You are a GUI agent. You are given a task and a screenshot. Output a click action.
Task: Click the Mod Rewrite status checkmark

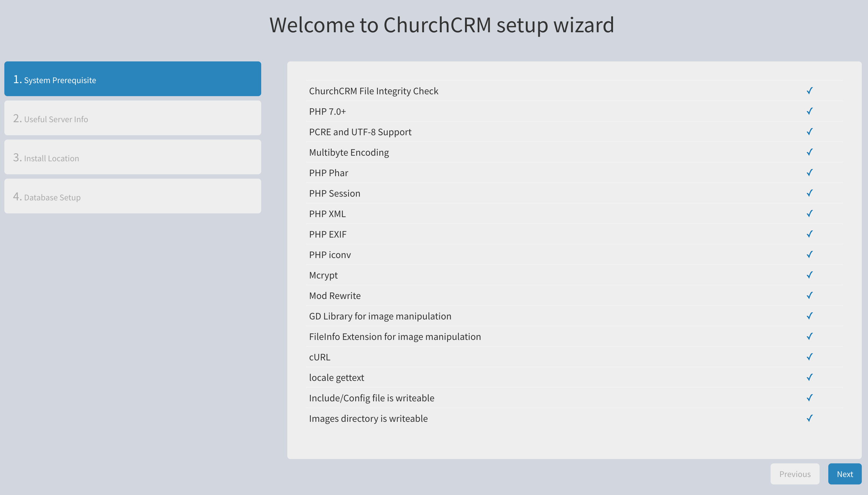pos(809,296)
